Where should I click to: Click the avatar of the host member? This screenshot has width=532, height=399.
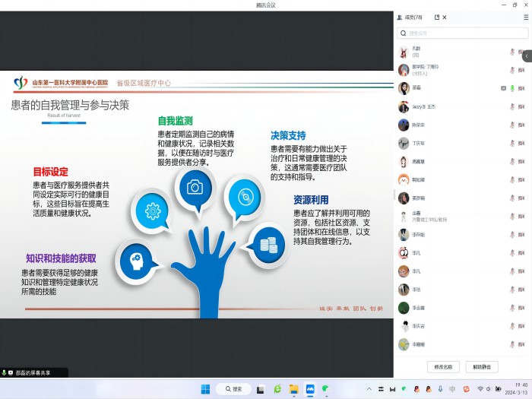pos(404,70)
